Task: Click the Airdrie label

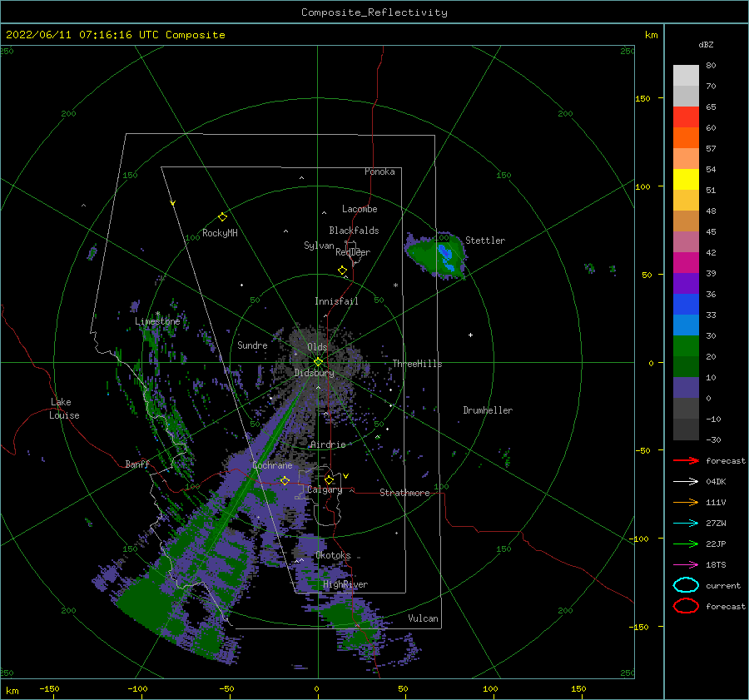Action: 328,444
